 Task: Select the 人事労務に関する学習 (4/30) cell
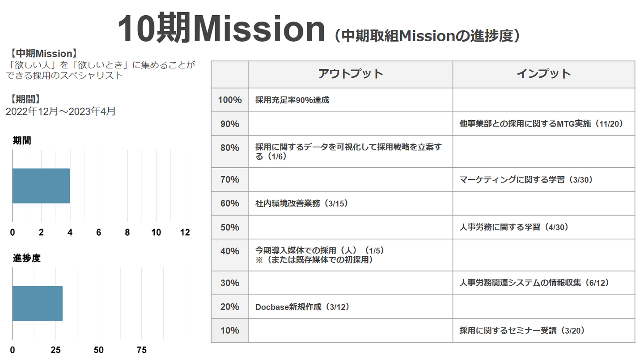(x=513, y=227)
